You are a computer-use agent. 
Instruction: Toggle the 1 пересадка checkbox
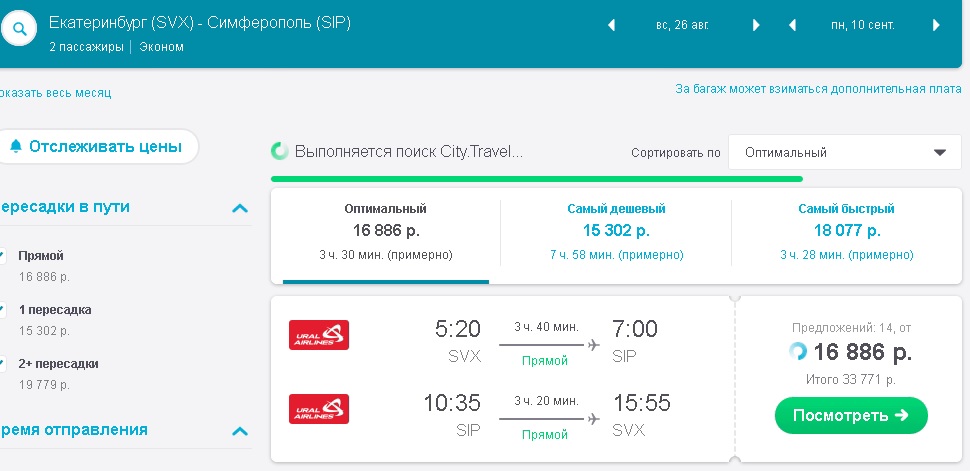[x=2, y=309]
